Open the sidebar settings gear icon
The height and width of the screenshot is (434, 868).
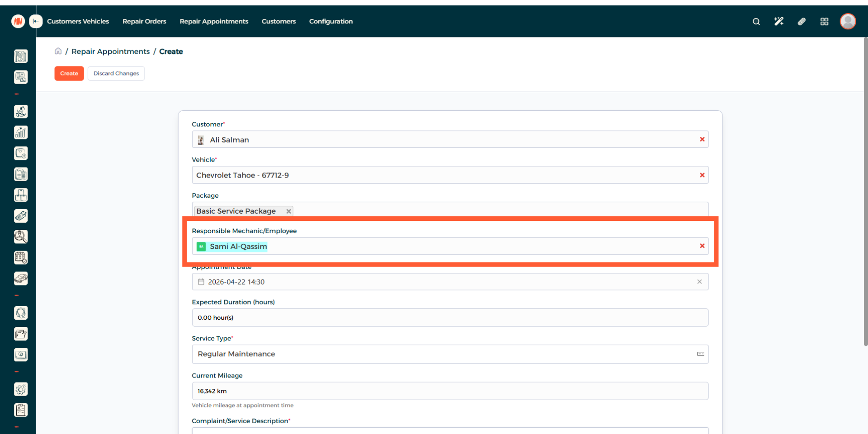pyautogui.click(x=21, y=389)
